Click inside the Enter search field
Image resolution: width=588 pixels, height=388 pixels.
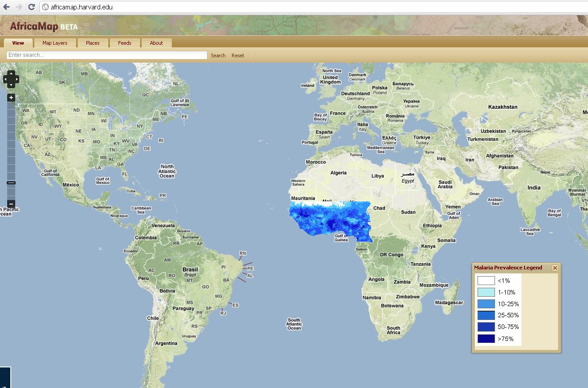[105, 55]
